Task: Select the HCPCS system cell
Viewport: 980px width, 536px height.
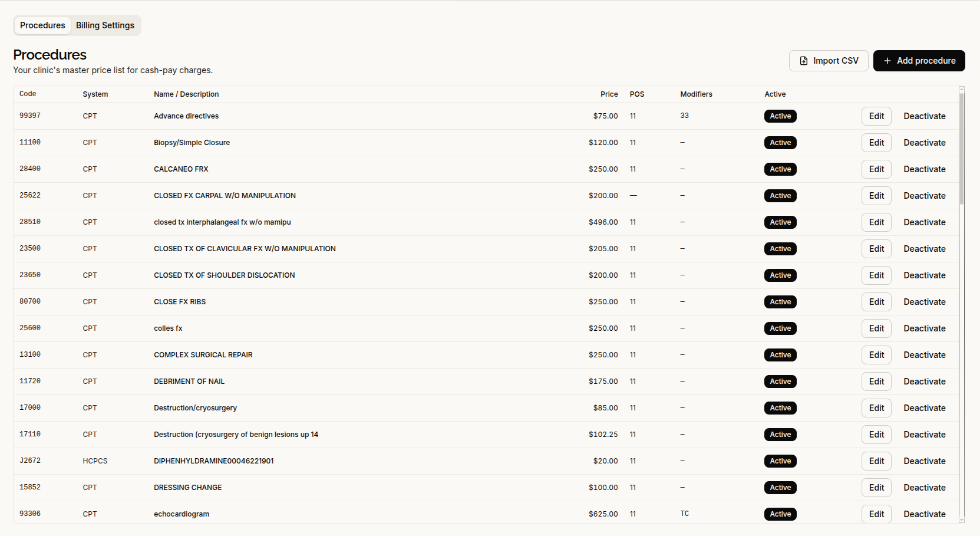Action: 95,461
